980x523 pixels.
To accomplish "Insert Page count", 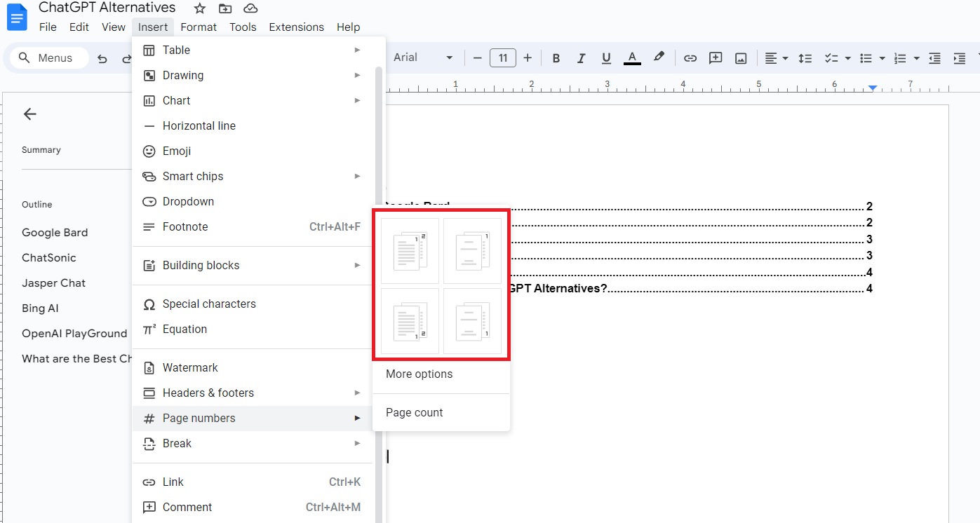I will [441, 412].
